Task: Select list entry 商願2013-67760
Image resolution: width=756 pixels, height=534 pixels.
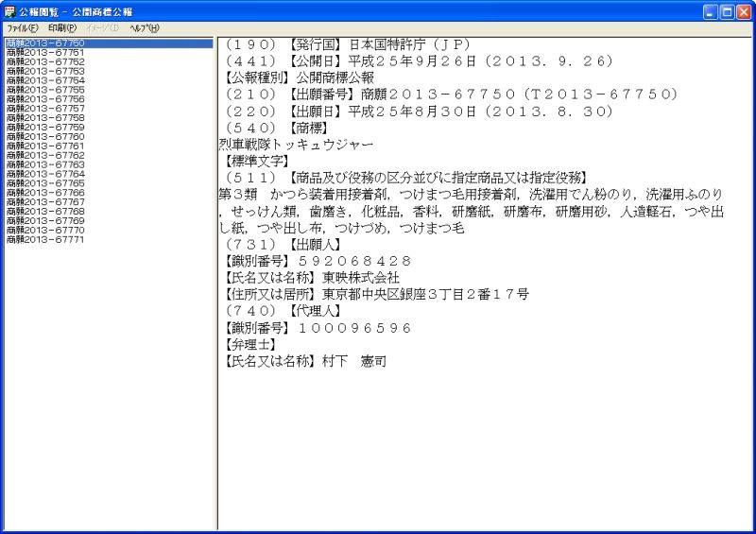Action: 45,136
